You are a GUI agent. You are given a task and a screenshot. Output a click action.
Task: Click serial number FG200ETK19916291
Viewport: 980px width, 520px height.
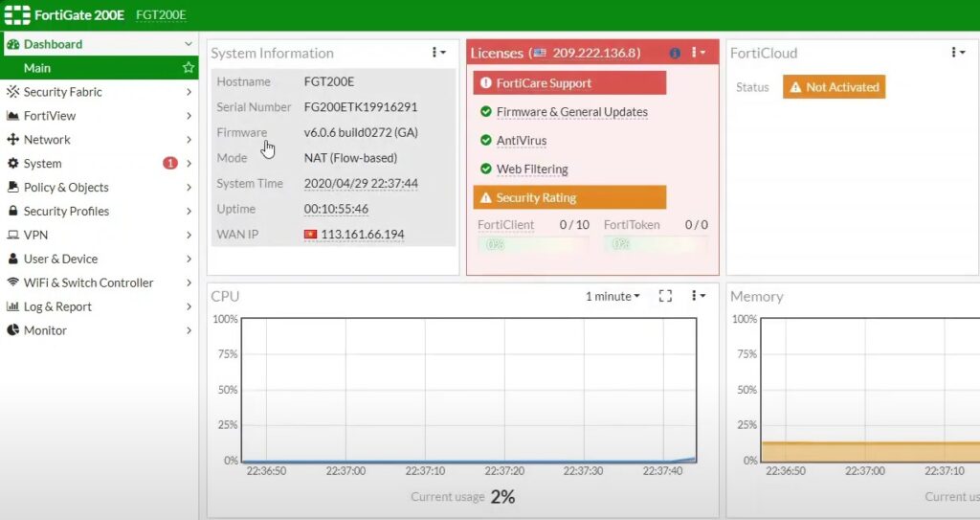click(361, 107)
